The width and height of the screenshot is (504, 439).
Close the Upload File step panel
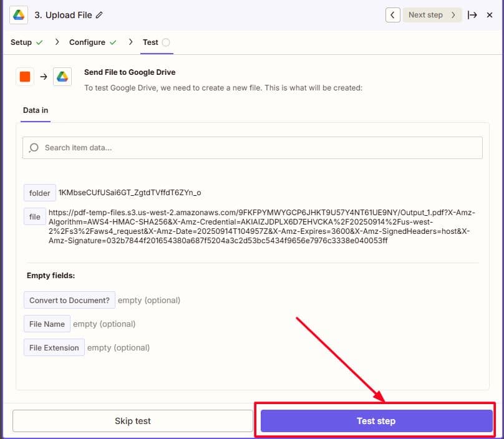click(x=490, y=15)
